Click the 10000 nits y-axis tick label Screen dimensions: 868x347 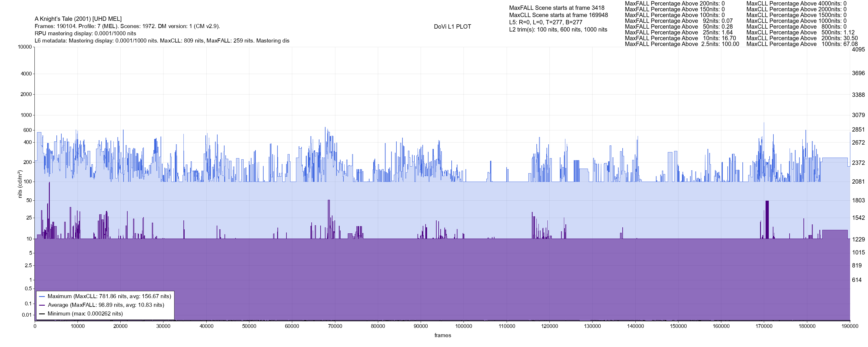click(25, 47)
